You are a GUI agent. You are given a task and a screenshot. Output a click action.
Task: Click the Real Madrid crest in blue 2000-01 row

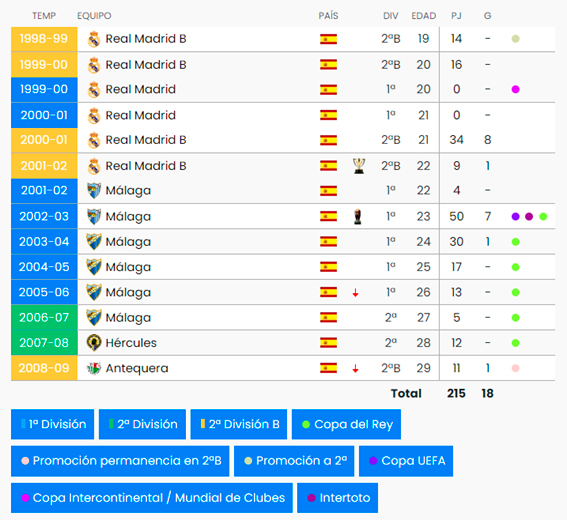click(94, 116)
